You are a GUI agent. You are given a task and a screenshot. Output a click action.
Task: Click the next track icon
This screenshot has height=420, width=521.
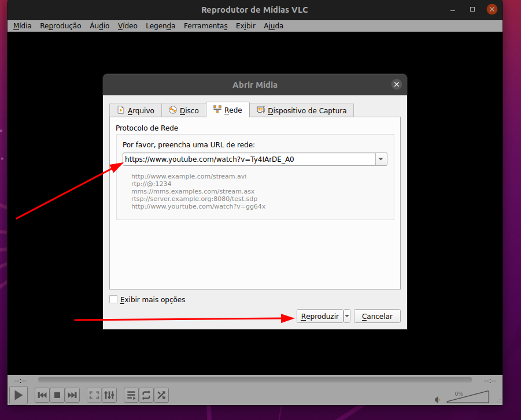click(x=72, y=395)
